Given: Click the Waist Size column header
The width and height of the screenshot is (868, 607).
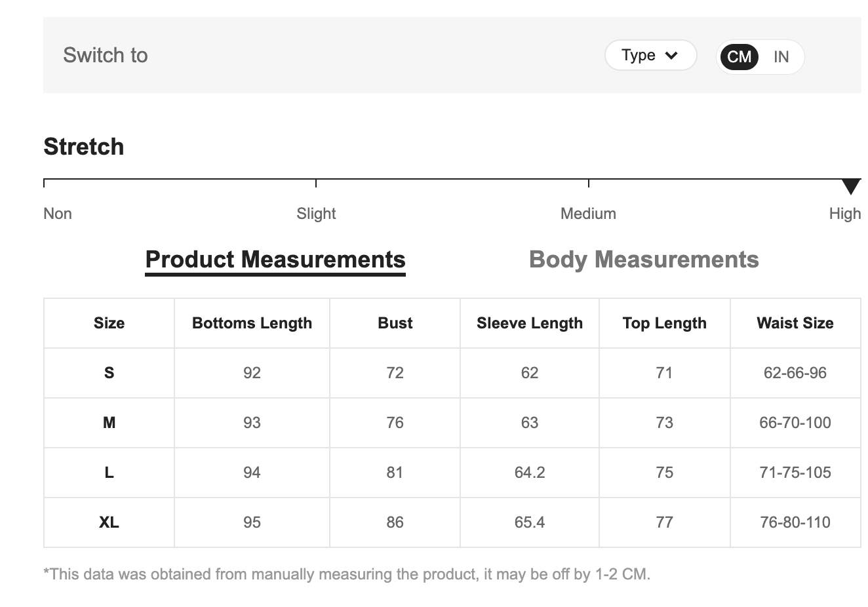Looking at the screenshot, I should tap(795, 323).
